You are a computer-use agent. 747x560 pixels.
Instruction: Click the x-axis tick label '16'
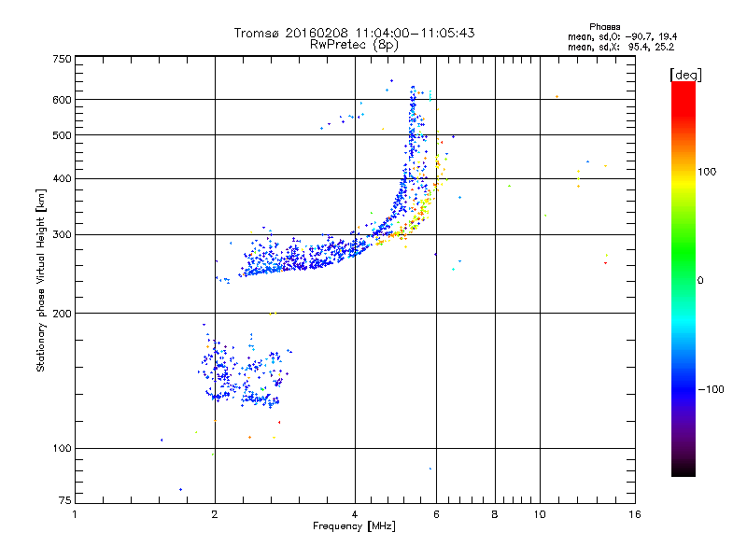(x=635, y=514)
